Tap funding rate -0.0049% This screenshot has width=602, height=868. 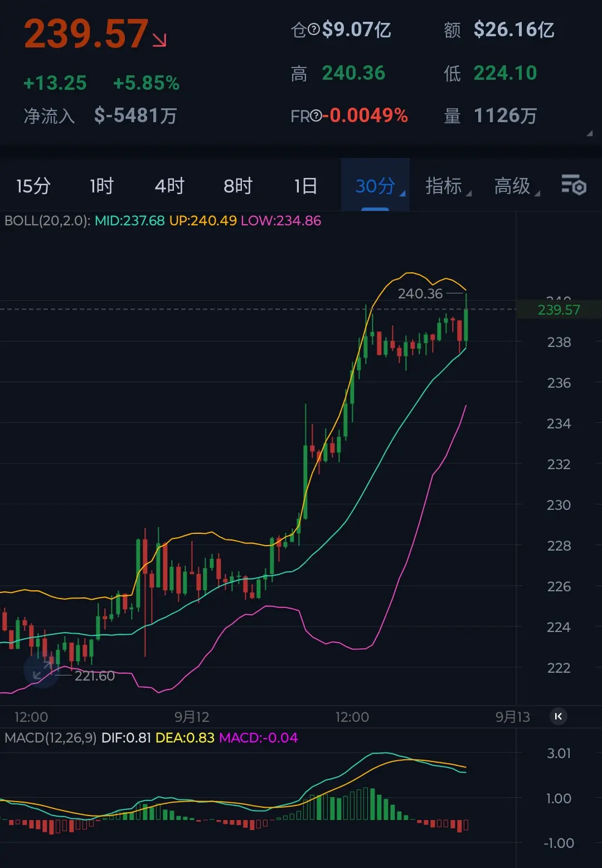[366, 115]
